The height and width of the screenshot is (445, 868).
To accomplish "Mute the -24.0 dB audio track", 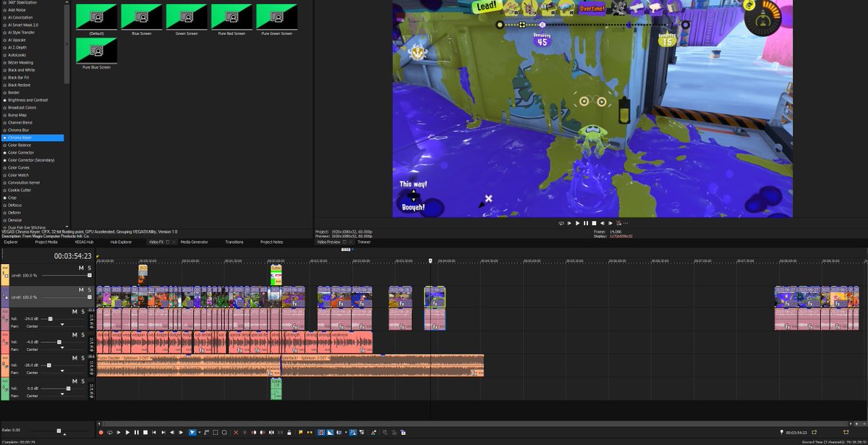I will click(75, 312).
